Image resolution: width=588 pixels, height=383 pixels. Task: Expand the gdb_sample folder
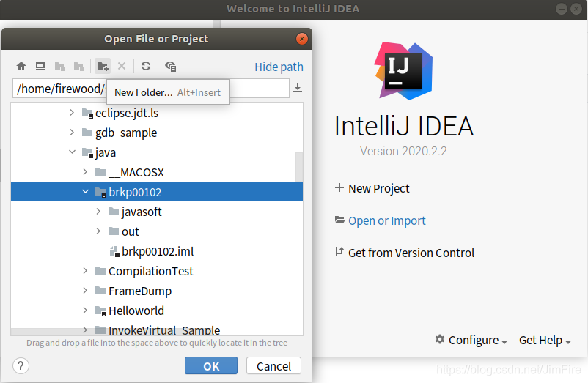pyautogui.click(x=72, y=132)
